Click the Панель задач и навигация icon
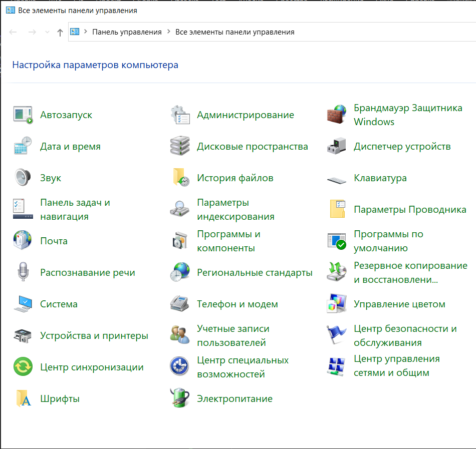 (23, 210)
